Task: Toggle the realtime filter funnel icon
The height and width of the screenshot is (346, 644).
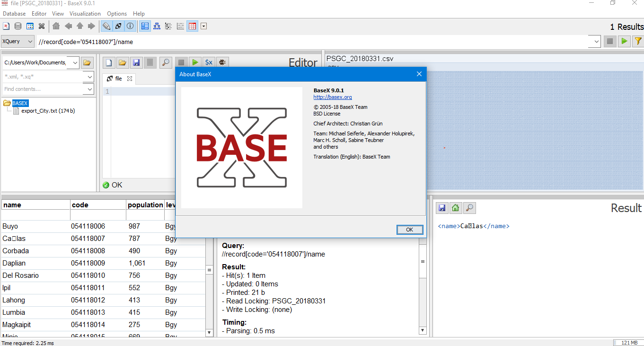Action: (638, 42)
